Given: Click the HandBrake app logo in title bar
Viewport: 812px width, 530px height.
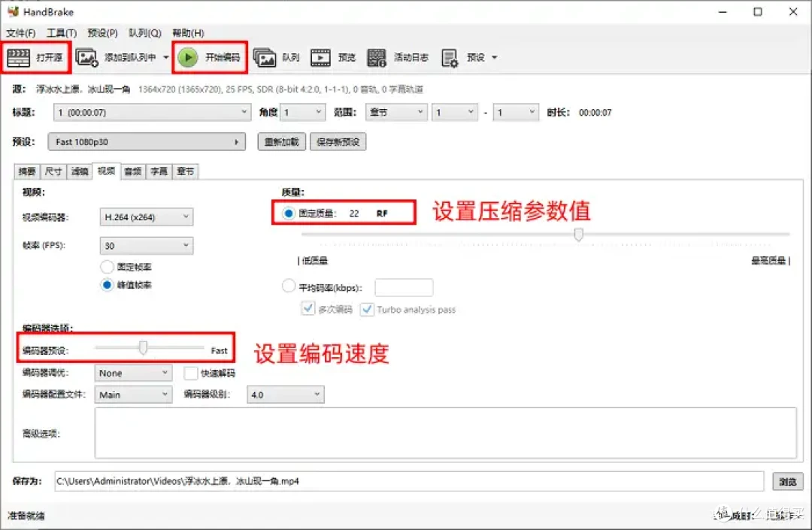Looking at the screenshot, I should tap(13, 11).
